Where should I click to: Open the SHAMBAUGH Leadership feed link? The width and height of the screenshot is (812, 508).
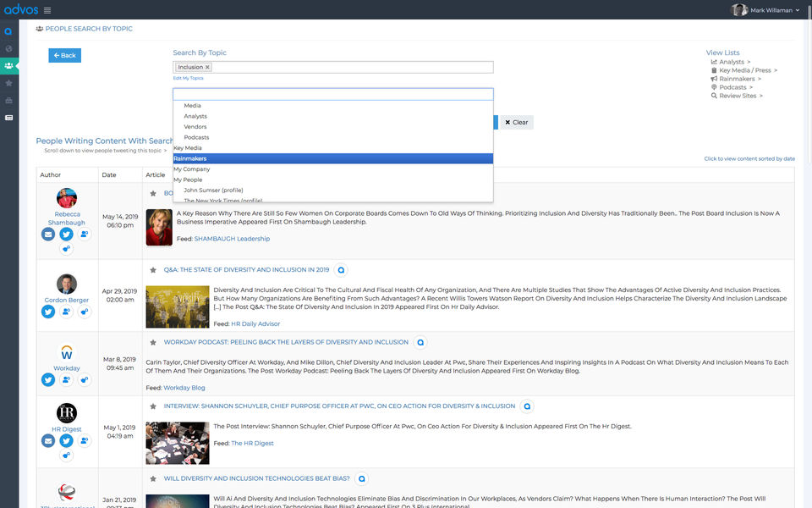tap(232, 239)
